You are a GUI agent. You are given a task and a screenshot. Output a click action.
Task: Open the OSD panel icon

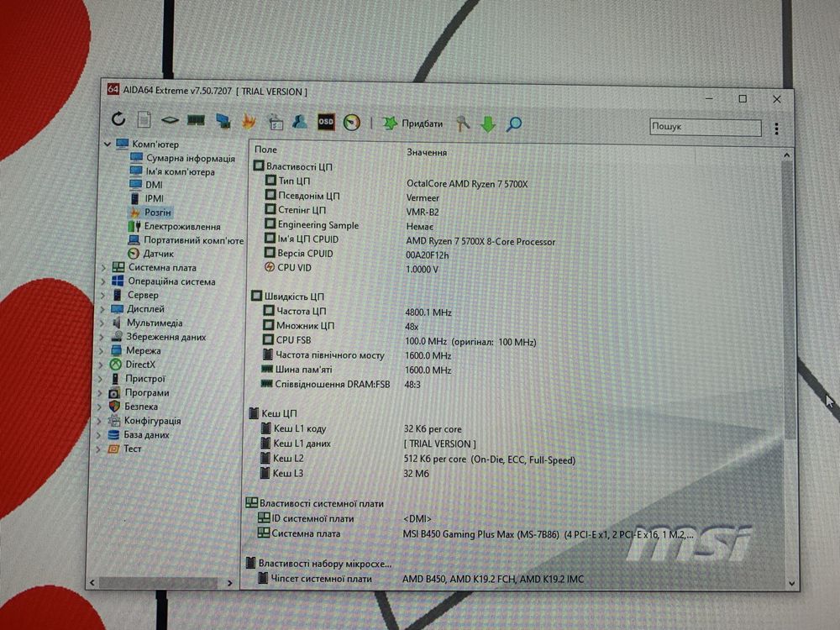[326, 122]
